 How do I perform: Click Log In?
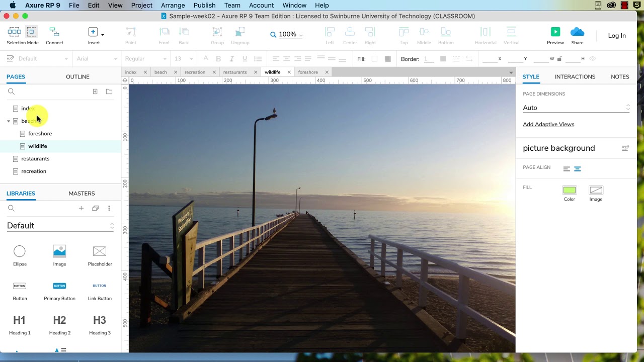click(x=617, y=36)
